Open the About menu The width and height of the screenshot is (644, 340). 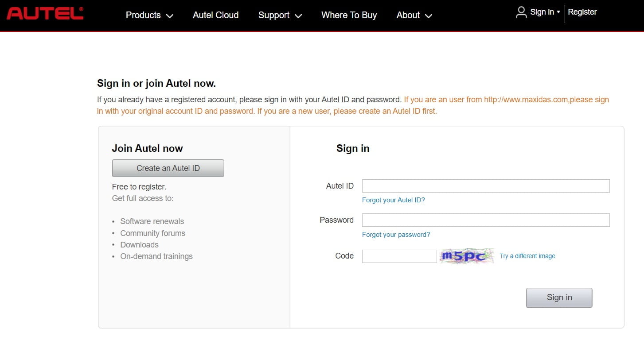point(408,15)
